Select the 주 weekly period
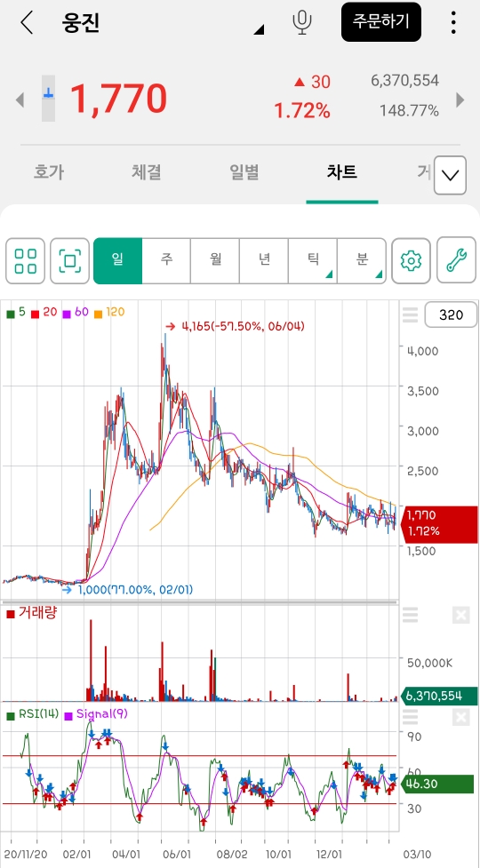This screenshot has height=868, width=480. (166, 260)
